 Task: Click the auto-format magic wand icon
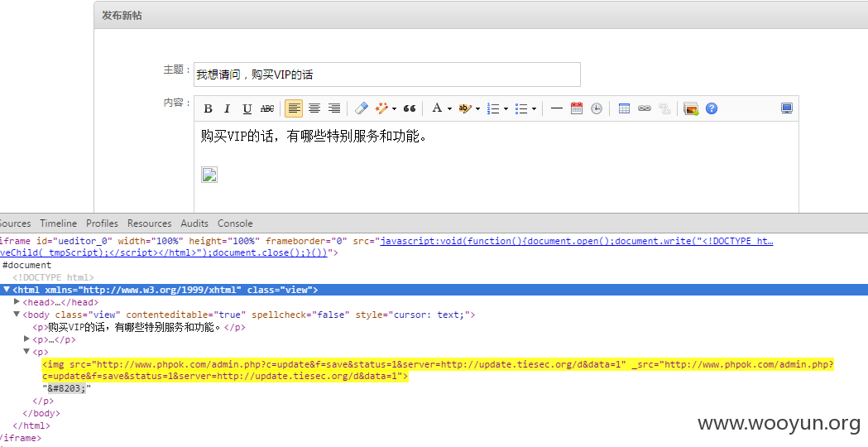pos(381,108)
